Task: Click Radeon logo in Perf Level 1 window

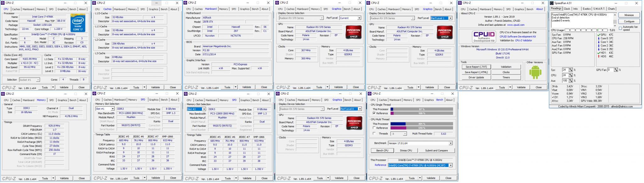Action: (x=445, y=32)
